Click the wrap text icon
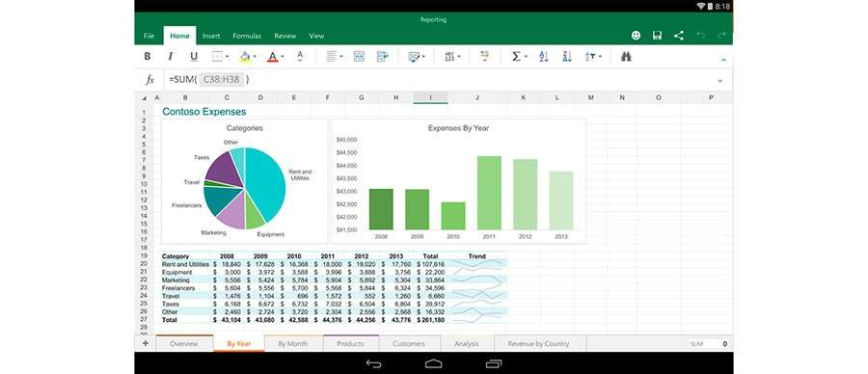The height and width of the screenshot is (374, 868). click(x=383, y=57)
